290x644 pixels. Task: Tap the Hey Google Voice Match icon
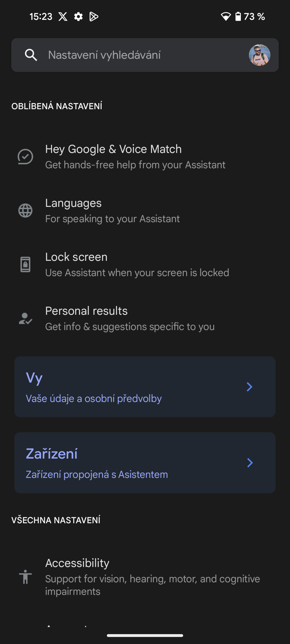tap(25, 157)
